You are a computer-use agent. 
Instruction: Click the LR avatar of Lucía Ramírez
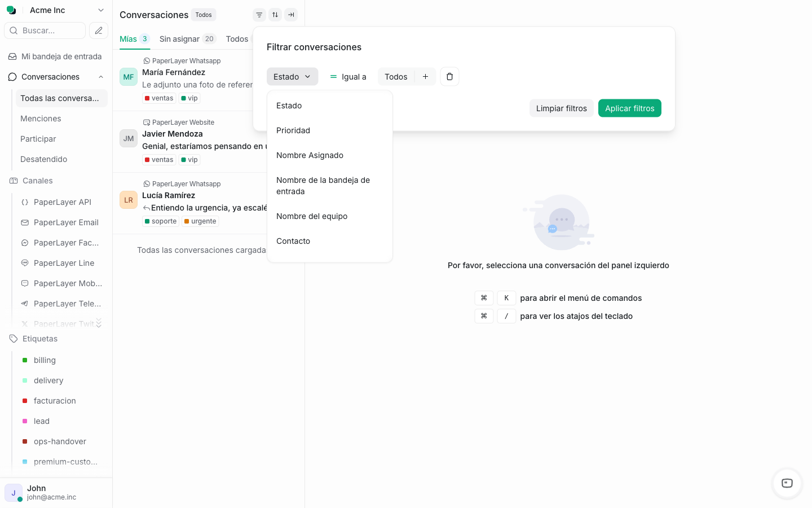click(x=129, y=200)
